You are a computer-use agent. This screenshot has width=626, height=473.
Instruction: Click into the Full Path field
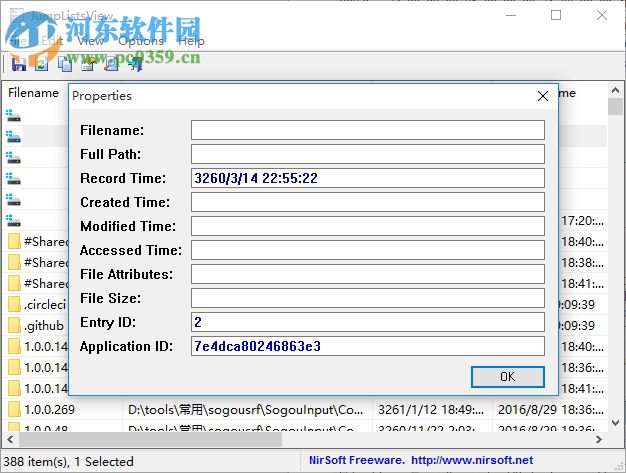click(368, 154)
